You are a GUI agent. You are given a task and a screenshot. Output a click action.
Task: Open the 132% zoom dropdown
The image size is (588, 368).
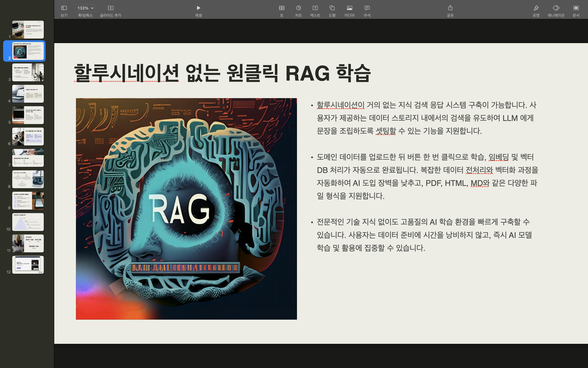point(85,8)
